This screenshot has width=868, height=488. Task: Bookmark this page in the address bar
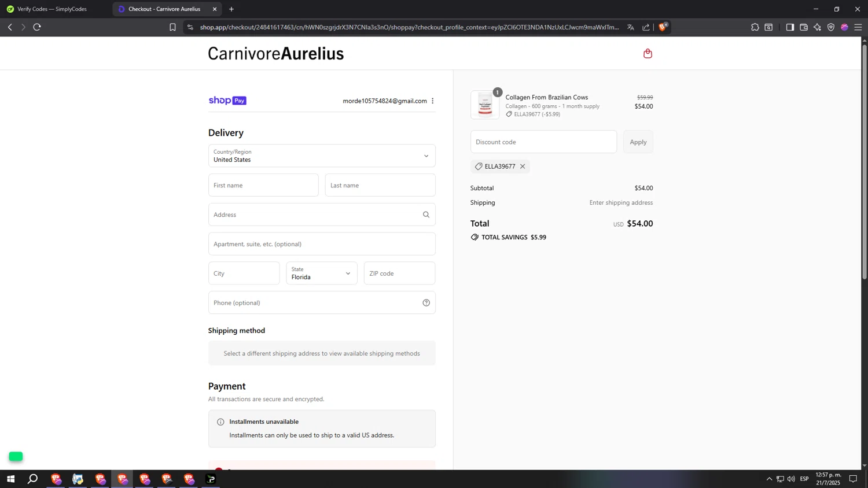[172, 27]
